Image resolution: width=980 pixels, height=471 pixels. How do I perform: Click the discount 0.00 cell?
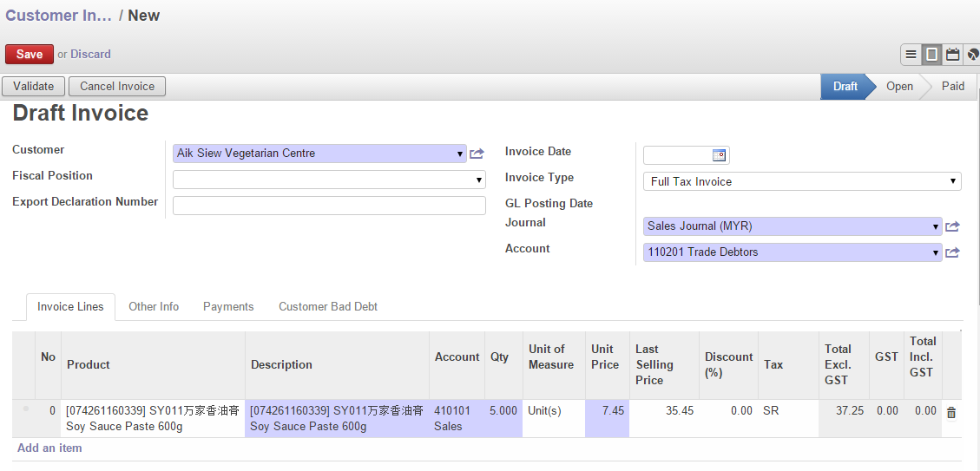[x=729, y=419]
